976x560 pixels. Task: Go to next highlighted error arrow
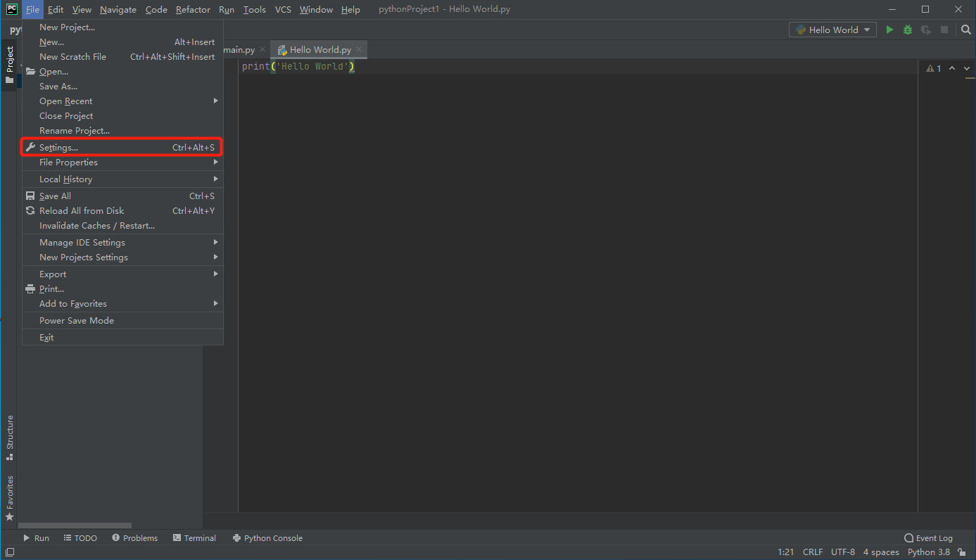point(967,68)
